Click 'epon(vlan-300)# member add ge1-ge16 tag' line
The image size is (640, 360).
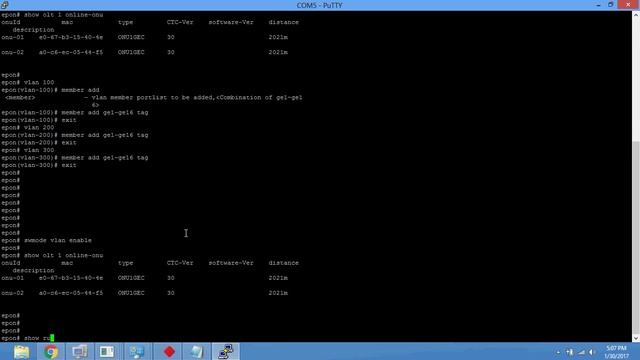[75, 158]
